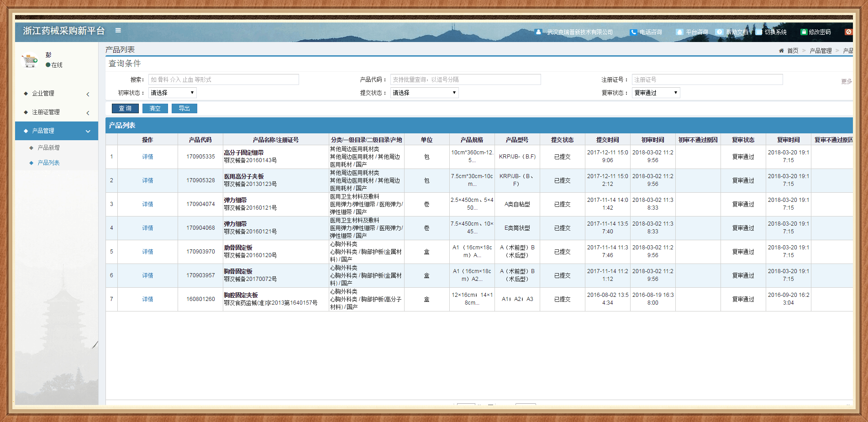Toggle the hamburger sidebar menu icon

pos(118,31)
